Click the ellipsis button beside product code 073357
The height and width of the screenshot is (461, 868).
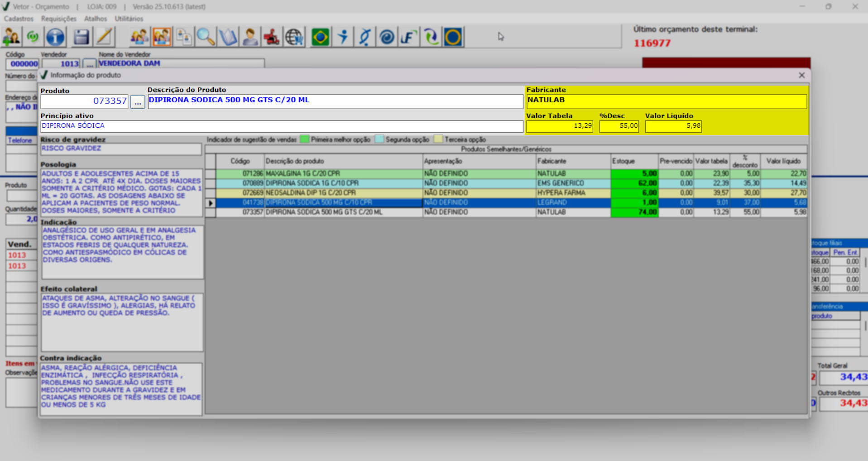(x=138, y=102)
